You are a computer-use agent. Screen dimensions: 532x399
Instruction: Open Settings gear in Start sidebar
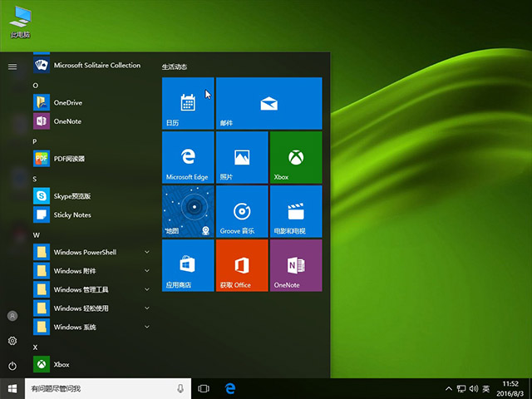(12, 341)
